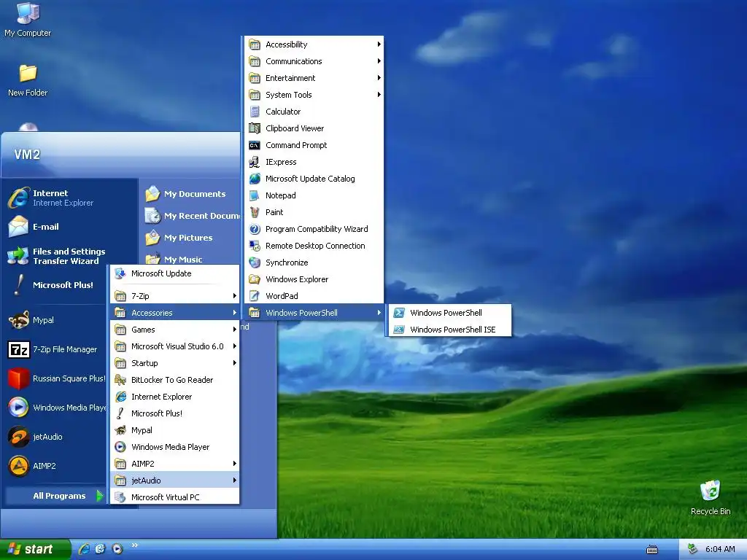The height and width of the screenshot is (560, 747).
Task: Start IExpress wizard
Action: pyautogui.click(x=314, y=162)
